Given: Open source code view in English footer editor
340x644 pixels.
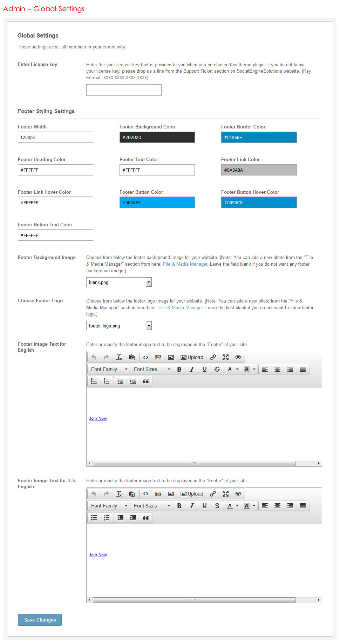Looking at the screenshot, I should pos(146,357).
